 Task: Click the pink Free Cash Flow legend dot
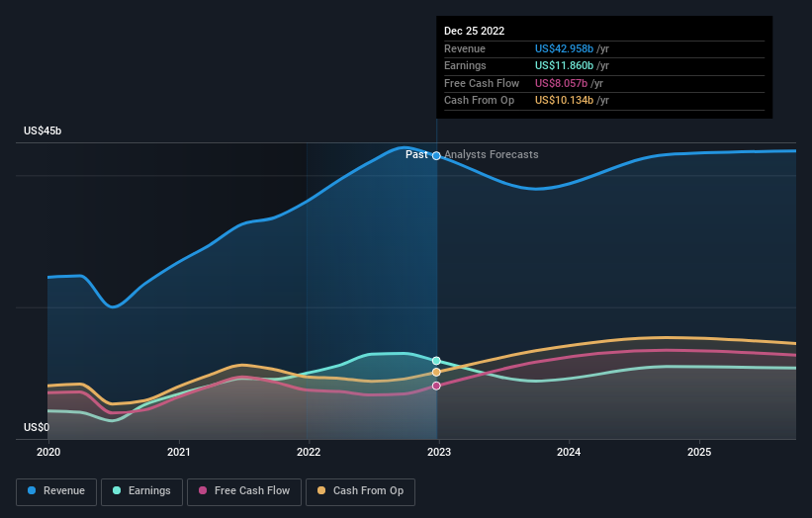[x=203, y=490]
